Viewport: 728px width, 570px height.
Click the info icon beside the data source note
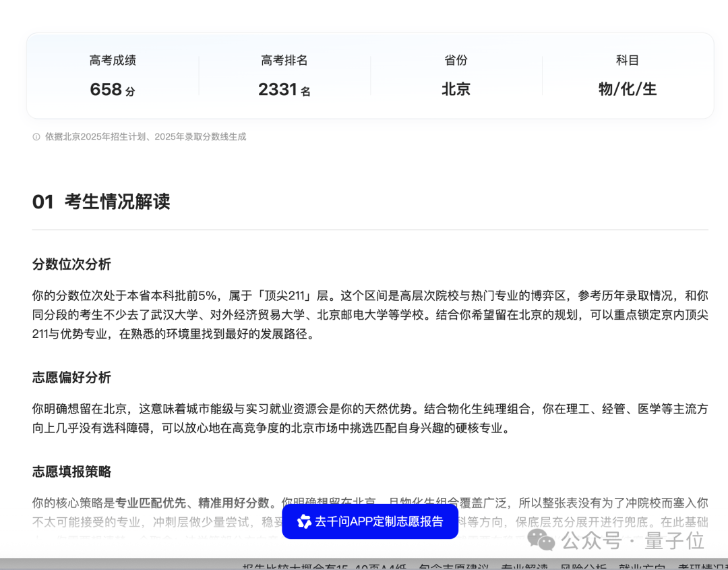(x=36, y=137)
